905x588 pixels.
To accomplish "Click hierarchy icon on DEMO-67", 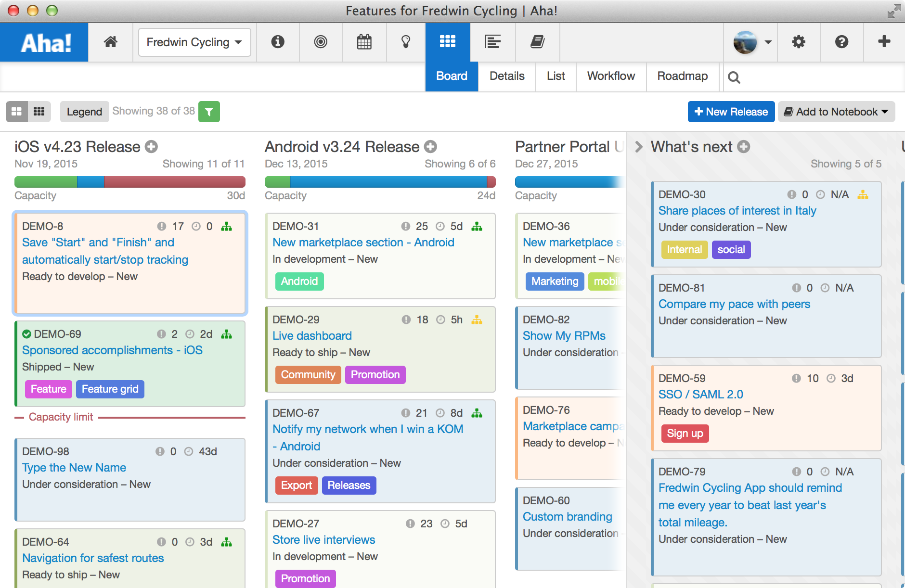I will click(x=477, y=413).
